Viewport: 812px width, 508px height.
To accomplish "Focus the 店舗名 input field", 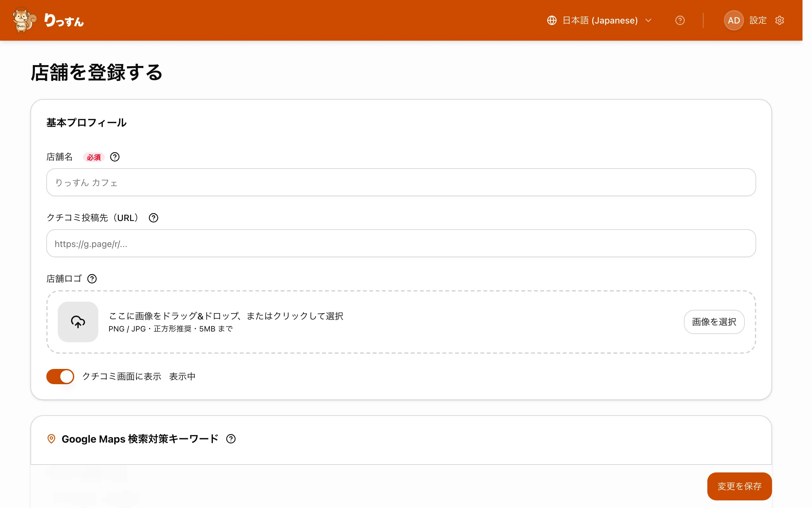I will pos(401,183).
